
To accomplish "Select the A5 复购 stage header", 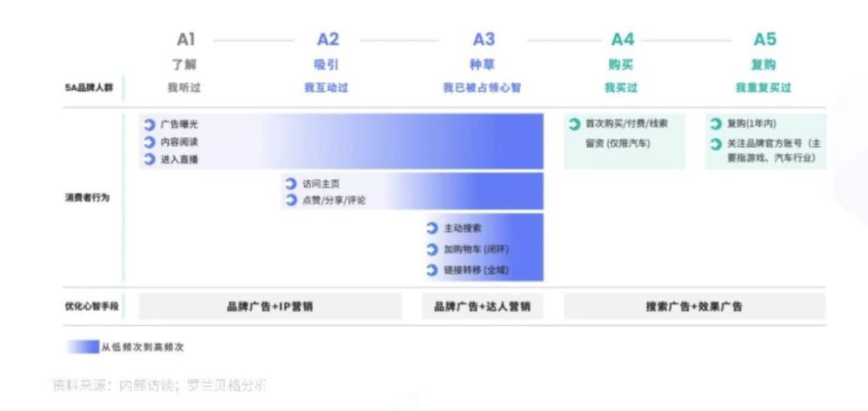I will 764,50.
